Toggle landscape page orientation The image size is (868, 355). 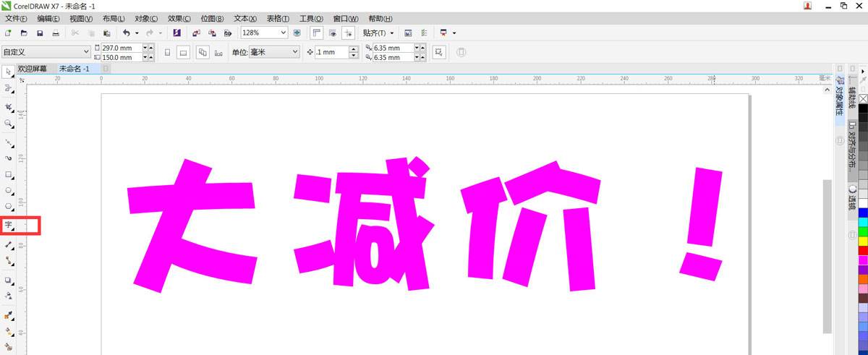184,52
